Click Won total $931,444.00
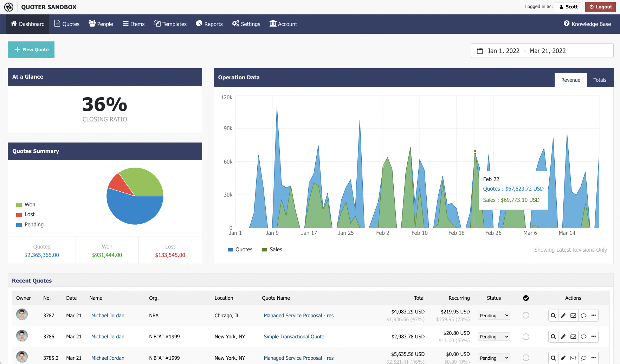The height and width of the screenshot is (364, 620). coord(107,255)
